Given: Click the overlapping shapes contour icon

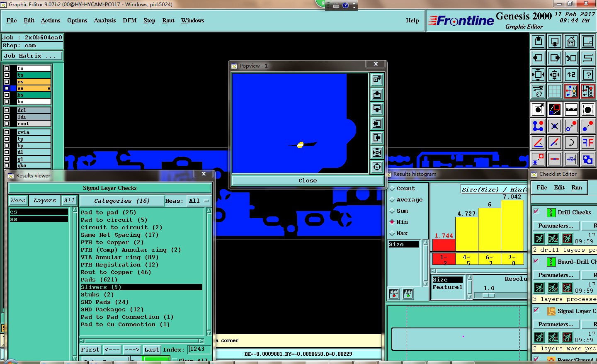Looking at the screenshot, I should click(588, 159).
